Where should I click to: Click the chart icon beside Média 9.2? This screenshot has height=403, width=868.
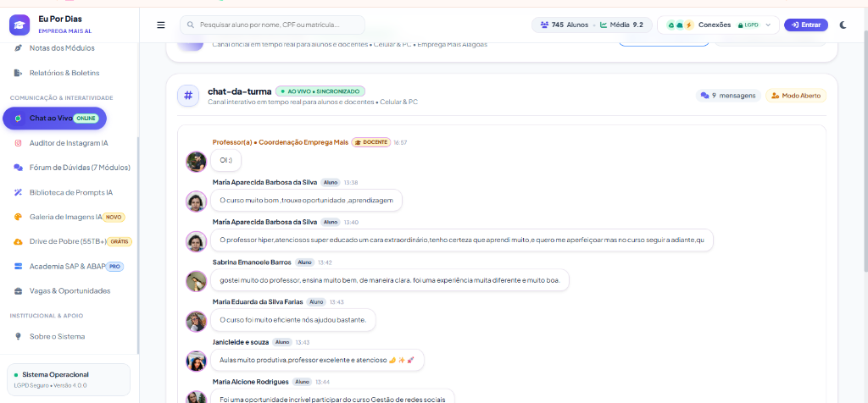(x=604, y=25)
